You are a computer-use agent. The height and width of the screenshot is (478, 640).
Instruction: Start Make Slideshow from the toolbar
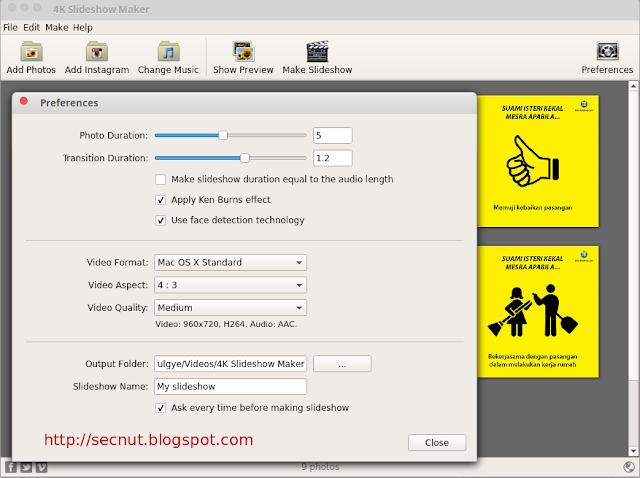(x=317, y=57)
